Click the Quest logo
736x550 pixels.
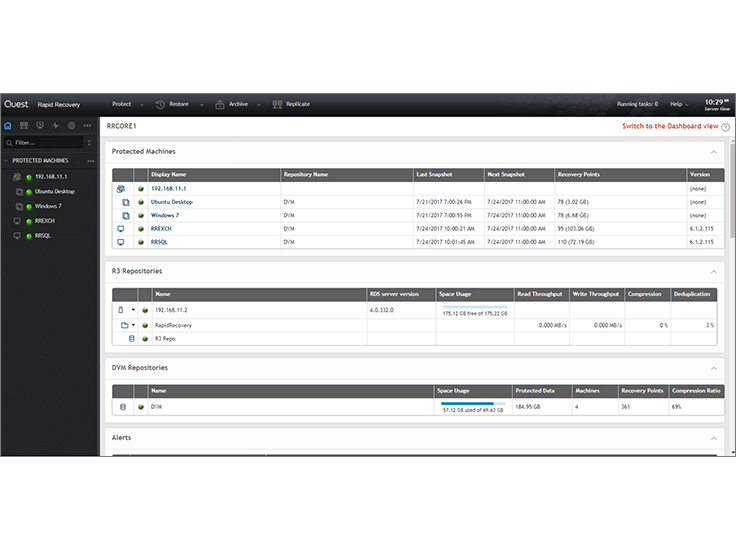(x=16, y=104)
